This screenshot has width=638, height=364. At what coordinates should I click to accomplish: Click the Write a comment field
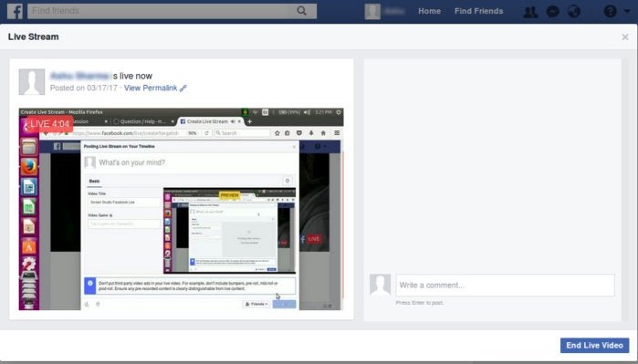(x=505, y=286)
